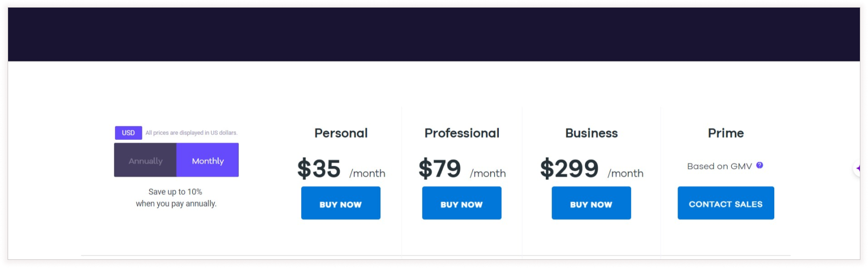Click the $299 per month price

coord(569,169)
